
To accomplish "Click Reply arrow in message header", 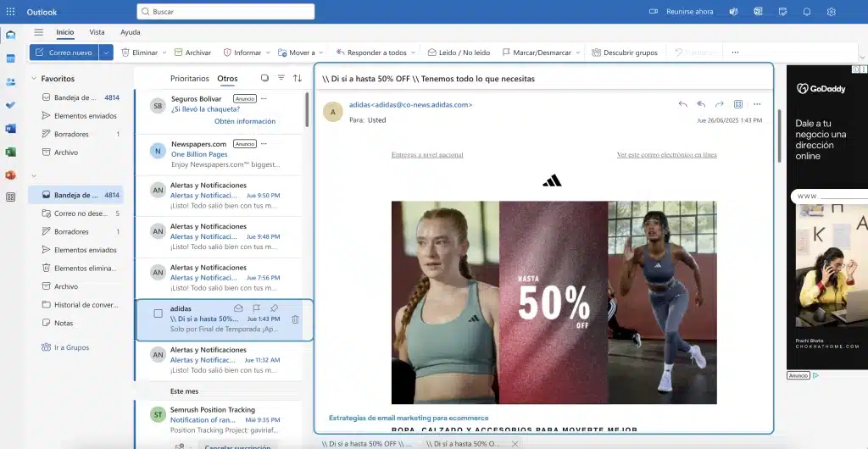I will coord(682,104).
